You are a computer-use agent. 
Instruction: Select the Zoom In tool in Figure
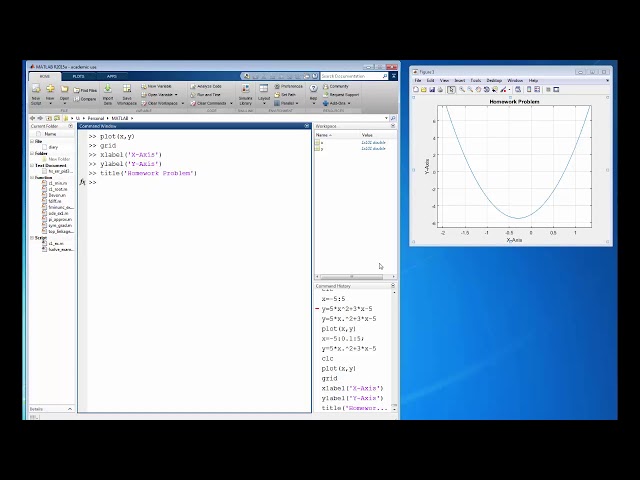click(x=462, y=89)
